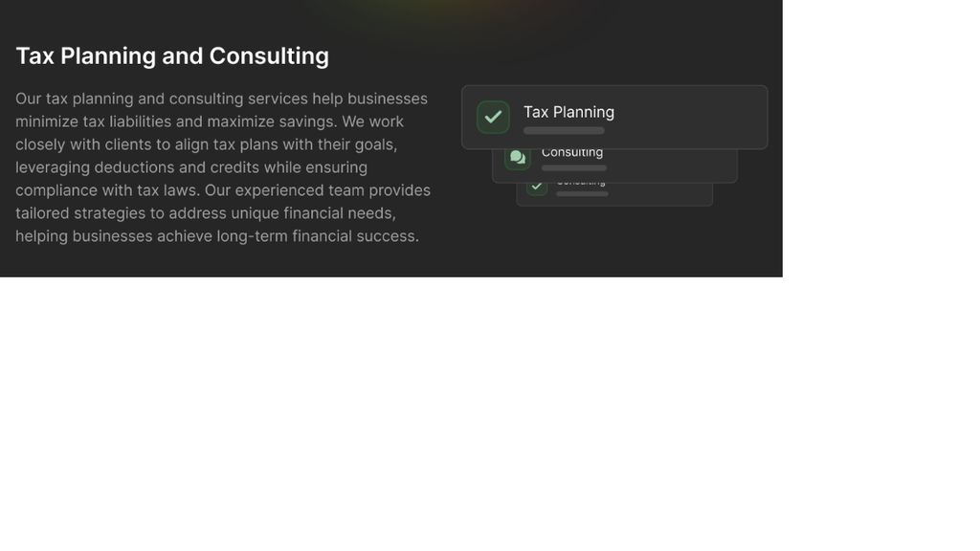
Task: Click the gray placeholder bar under Tax Planning
Action: click(x=564, y=130)
